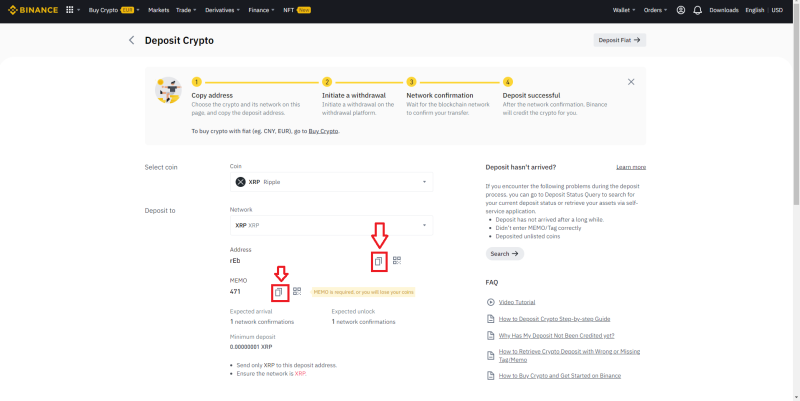800x401 pixels.
Task: Show QR code for the address
Action: click(397, 261)
